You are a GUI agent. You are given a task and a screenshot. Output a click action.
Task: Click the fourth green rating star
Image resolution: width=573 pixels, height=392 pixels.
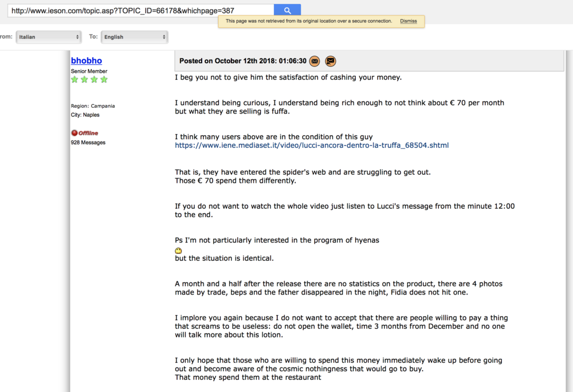pos(104,80)
